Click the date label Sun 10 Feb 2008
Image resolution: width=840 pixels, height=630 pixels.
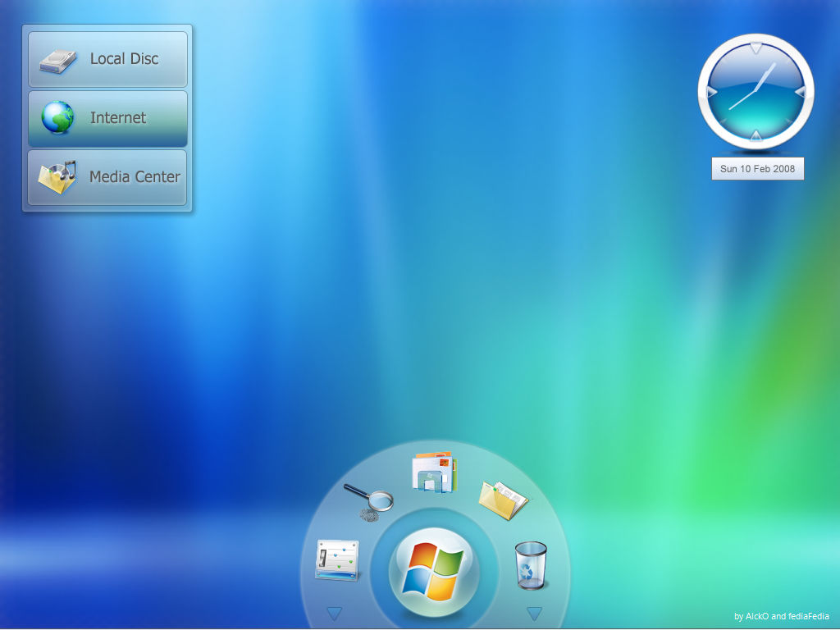[757, 169]
